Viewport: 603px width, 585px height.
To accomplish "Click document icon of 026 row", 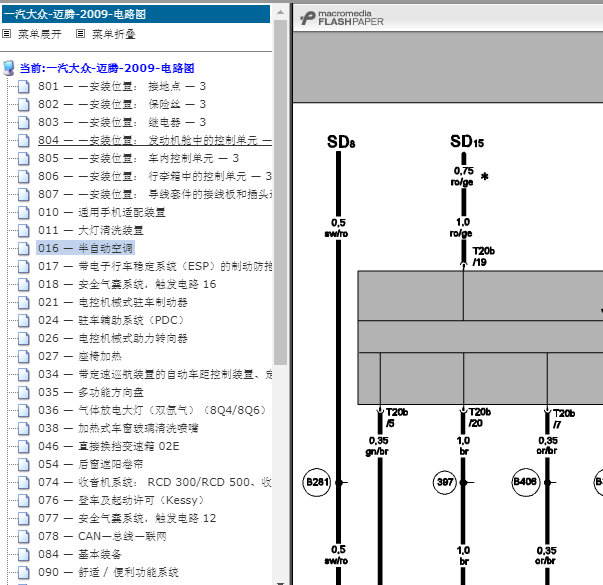I will (23, 338).
